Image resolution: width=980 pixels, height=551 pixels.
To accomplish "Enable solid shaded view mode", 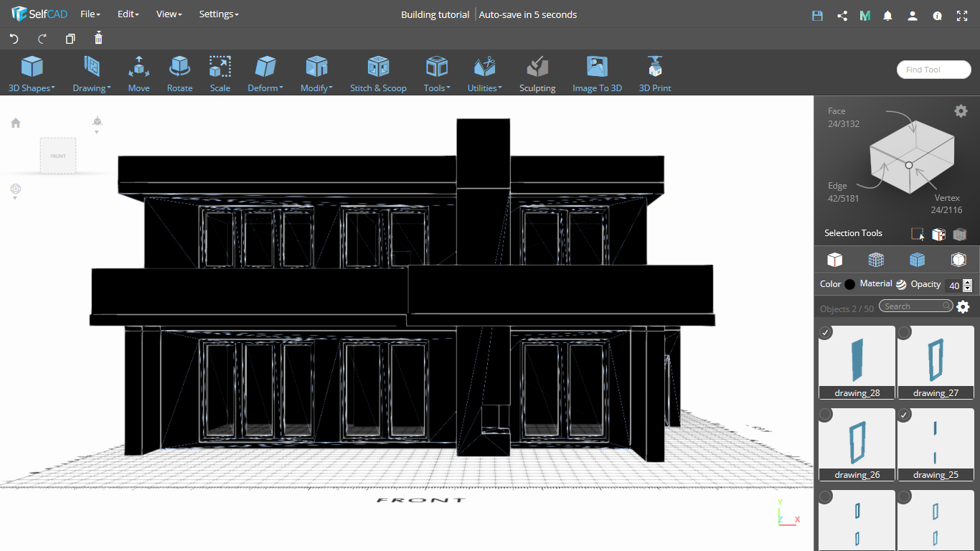I will point(834,260).
